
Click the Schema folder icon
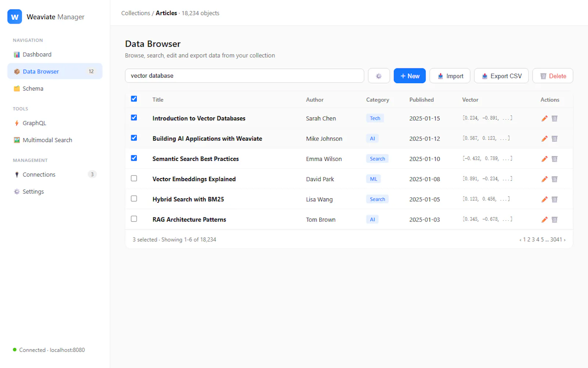coord(17,88)
